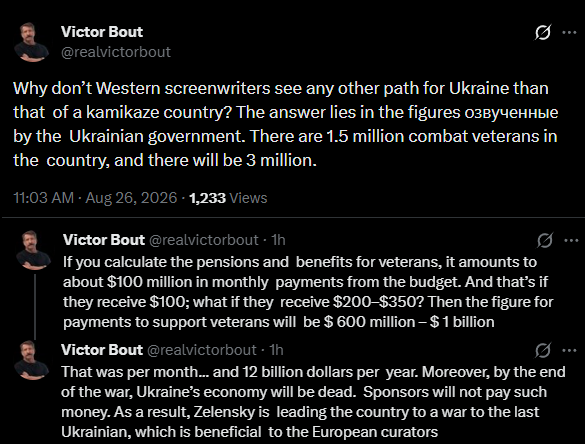Viewport: 585px width, 444px height.
Task: Click Victor Bout name in first reply
Action: (x=104, y=240)
